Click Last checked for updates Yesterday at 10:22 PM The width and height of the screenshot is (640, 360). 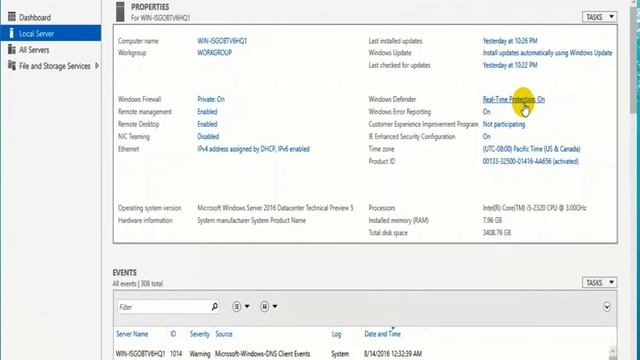(510, 65)
